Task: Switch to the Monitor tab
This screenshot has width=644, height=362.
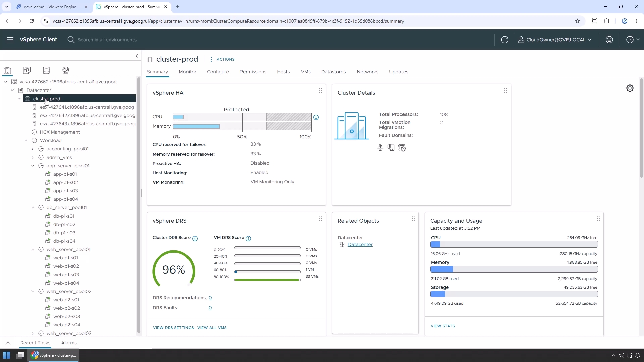Action: pos(187,72)
